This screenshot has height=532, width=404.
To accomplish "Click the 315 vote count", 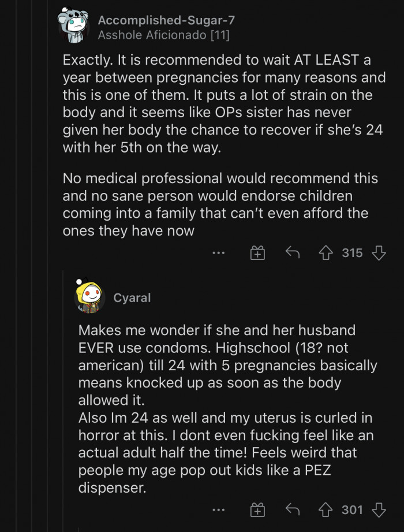I will pos(351,252).
